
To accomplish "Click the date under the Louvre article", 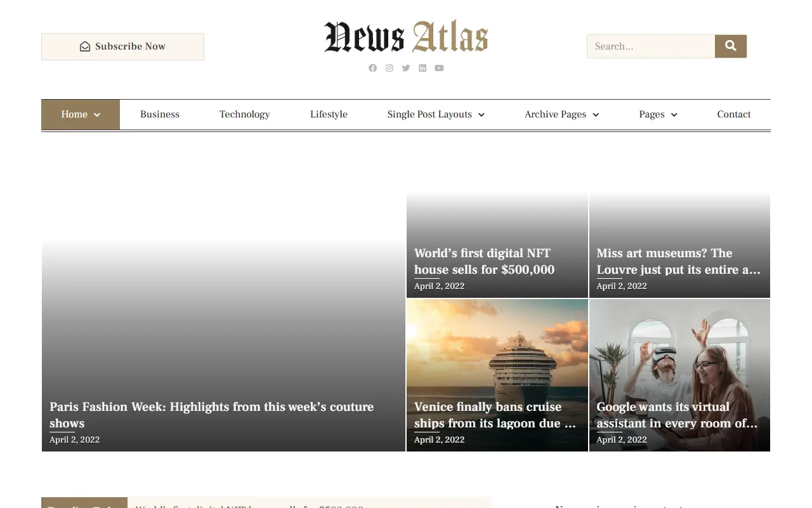I will coord(622,286).
